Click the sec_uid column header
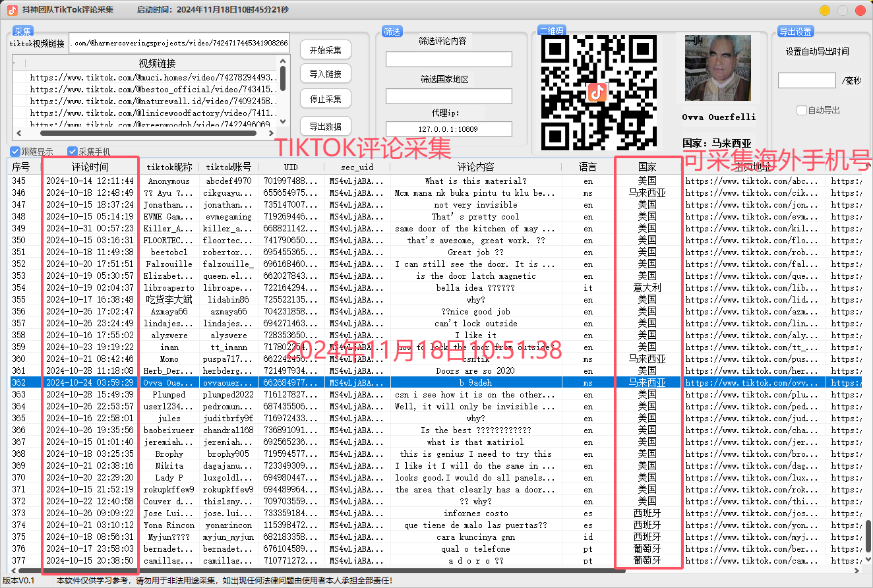 357,167
